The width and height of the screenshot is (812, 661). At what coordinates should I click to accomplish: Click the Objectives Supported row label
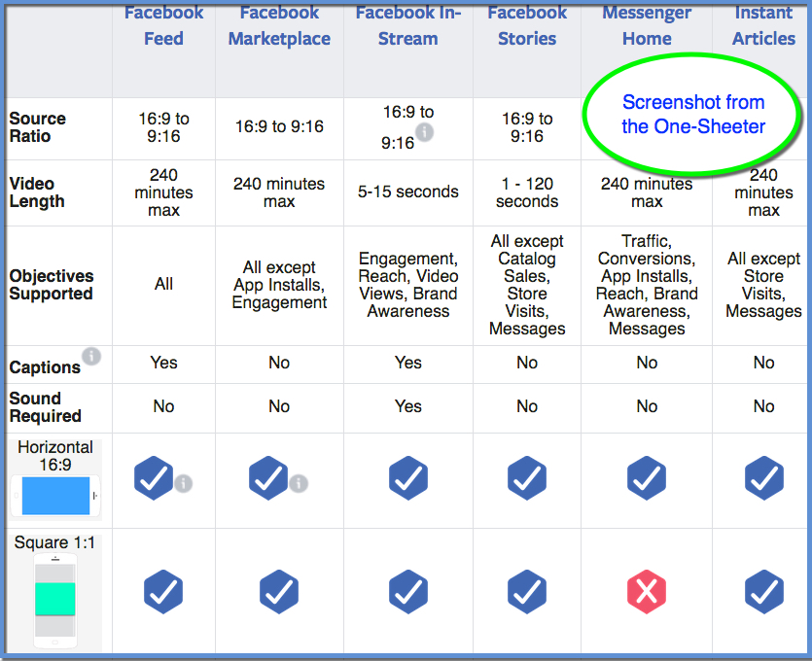52,285
